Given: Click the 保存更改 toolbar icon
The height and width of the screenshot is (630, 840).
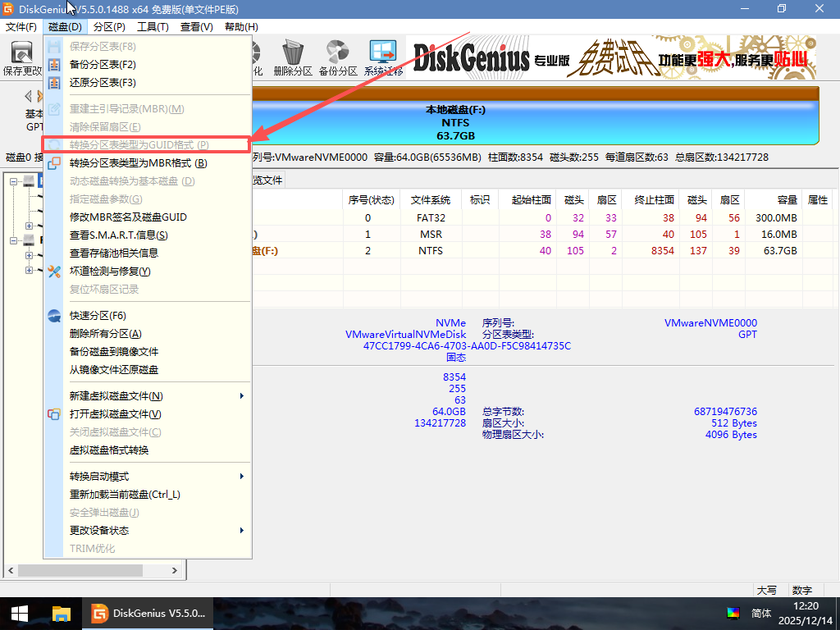Looking at the screenshot, I should coord(22,56).
